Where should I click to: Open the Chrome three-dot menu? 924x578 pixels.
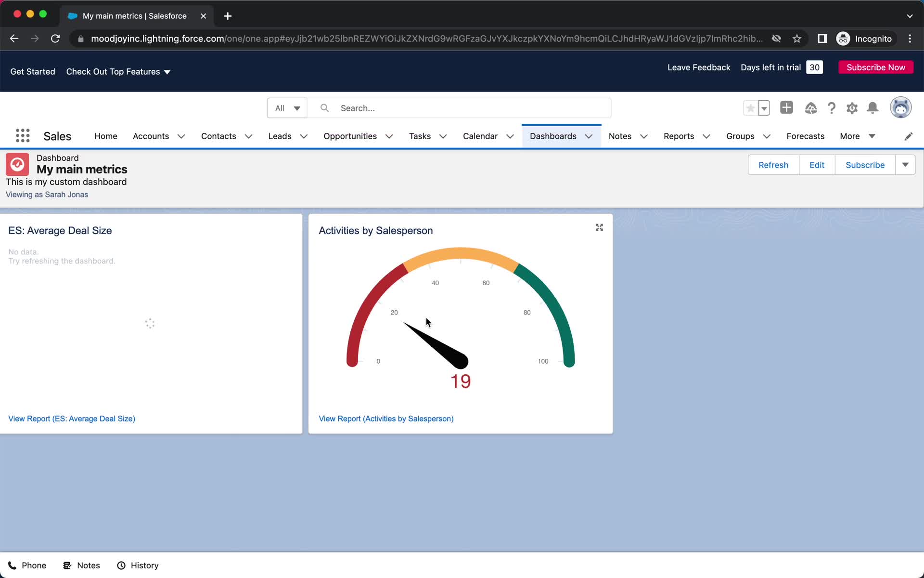[x=910, y=39]
